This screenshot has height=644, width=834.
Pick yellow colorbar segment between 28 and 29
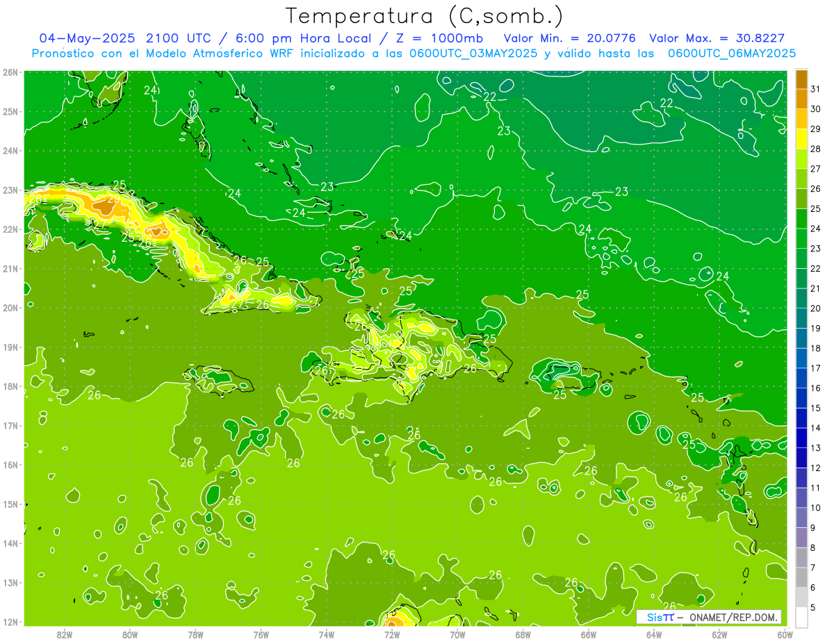pyautogui.click(x=801, y=139)
